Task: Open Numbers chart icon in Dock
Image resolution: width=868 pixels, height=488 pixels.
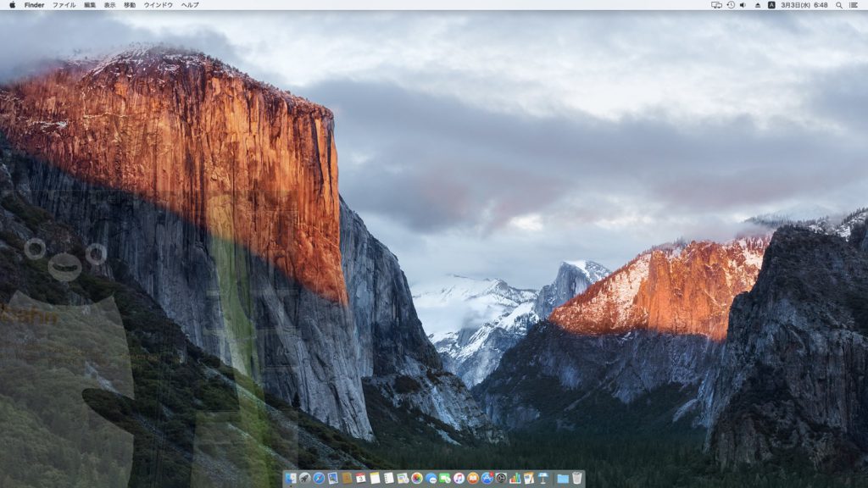Action: (x=515, y=478)
